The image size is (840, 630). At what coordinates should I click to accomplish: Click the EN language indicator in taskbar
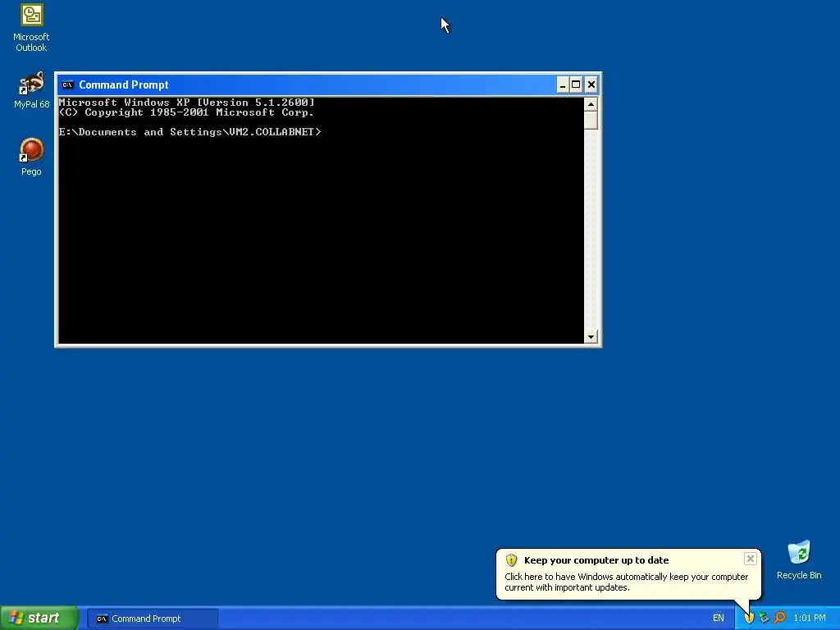tap(718, 619)
